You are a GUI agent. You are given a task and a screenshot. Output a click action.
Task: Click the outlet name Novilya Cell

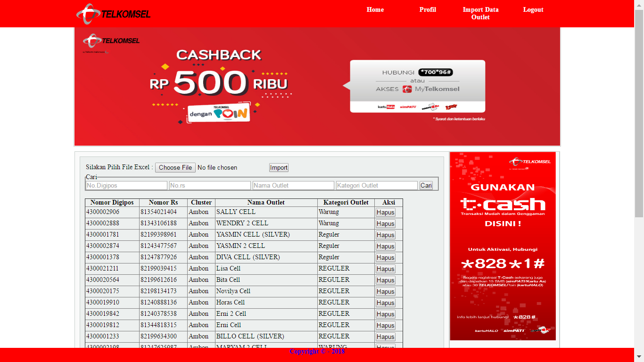click(x=233, y=291)
